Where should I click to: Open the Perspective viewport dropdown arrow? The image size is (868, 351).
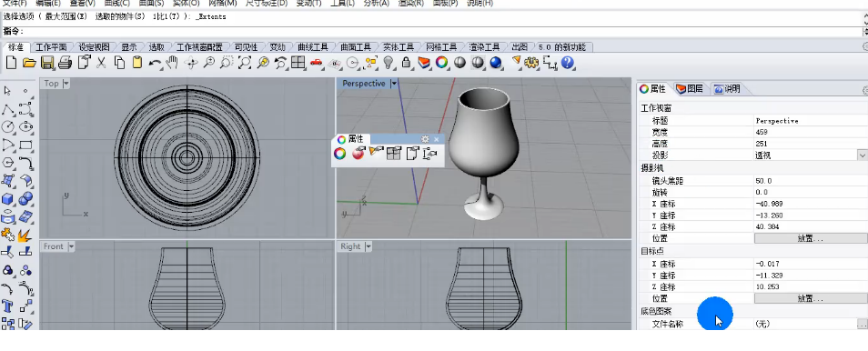click(394, 84)
